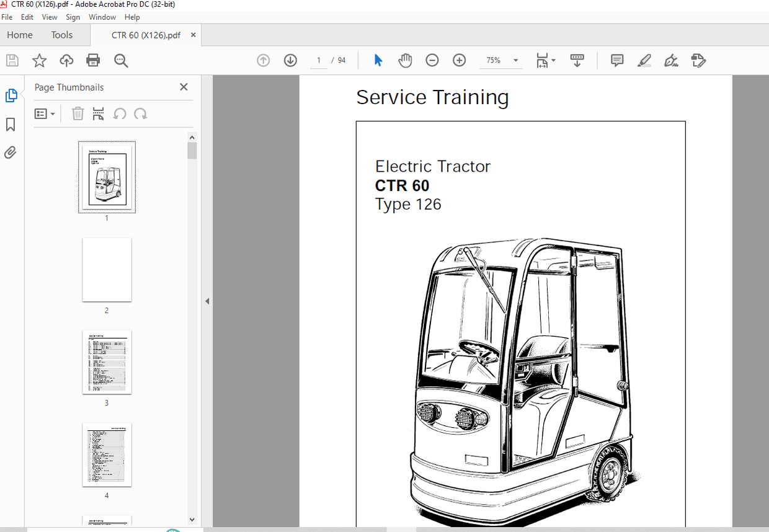Rotate pages counterclockwise in Thumbnails panel

[120, 113]
